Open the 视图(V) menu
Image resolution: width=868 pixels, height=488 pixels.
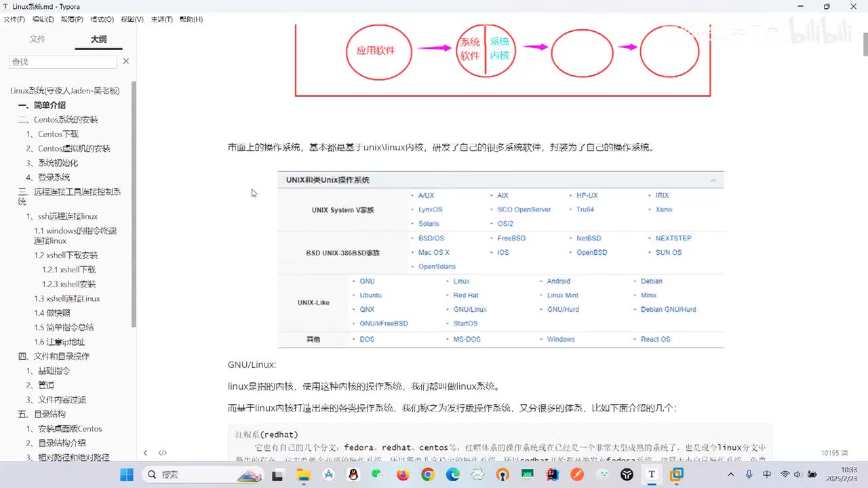pyautogui.click(x=132, y=20)
